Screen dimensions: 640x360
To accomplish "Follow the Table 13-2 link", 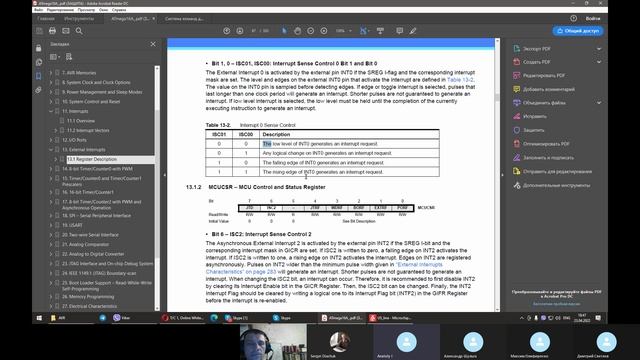I will tap(460, 80).
